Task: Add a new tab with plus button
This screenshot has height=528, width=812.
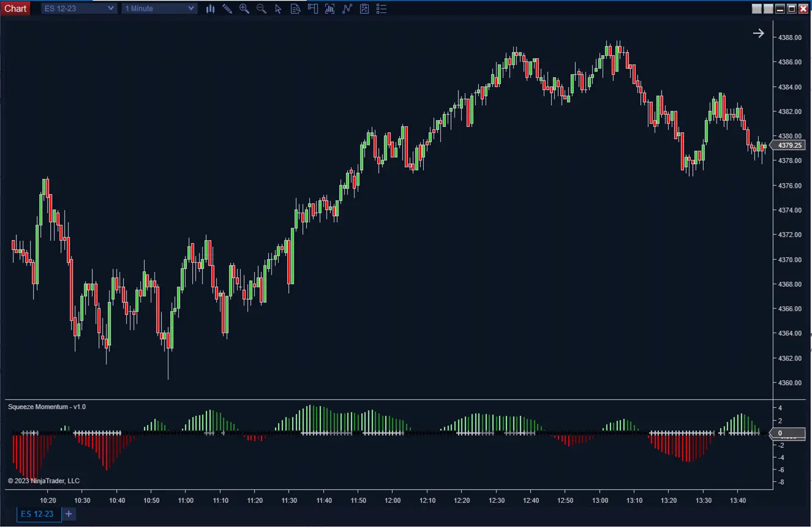Action: [x=69, y=514]
